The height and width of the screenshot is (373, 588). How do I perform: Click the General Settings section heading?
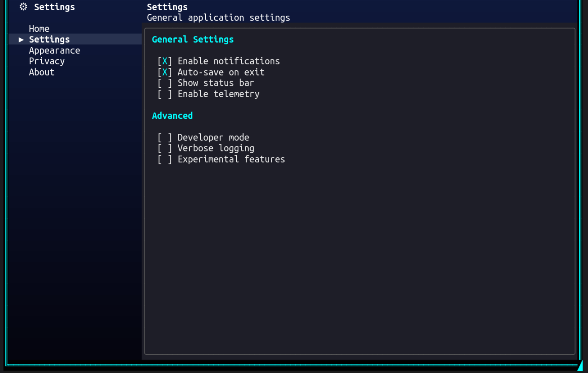pyautogui.click(x=192, y=40)
